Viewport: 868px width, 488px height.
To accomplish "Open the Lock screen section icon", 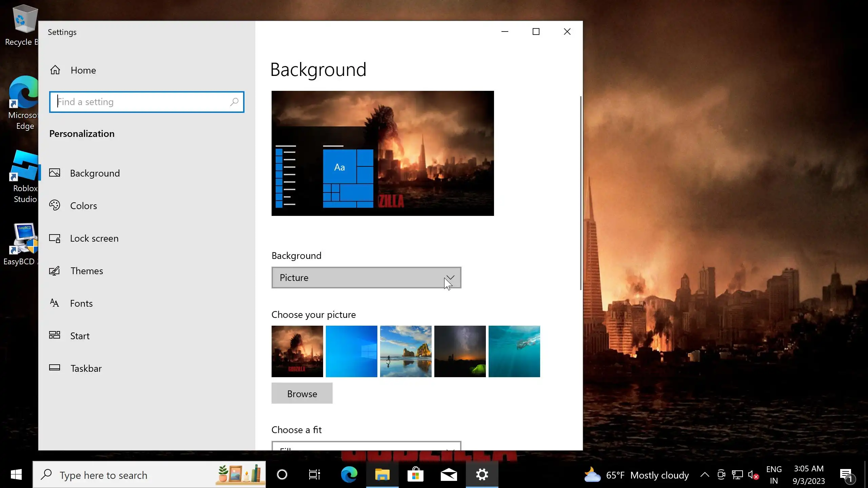I will pos(55,238).
